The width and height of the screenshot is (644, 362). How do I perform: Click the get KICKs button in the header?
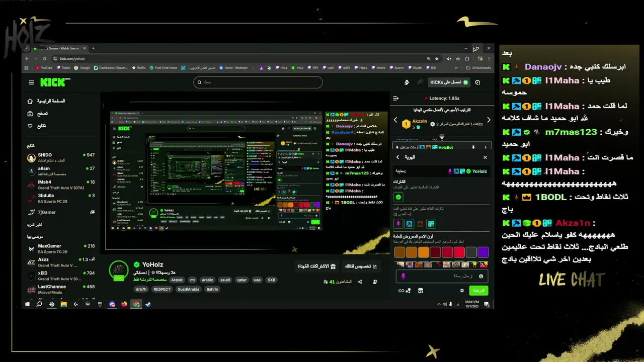click(x=449, y=82)
